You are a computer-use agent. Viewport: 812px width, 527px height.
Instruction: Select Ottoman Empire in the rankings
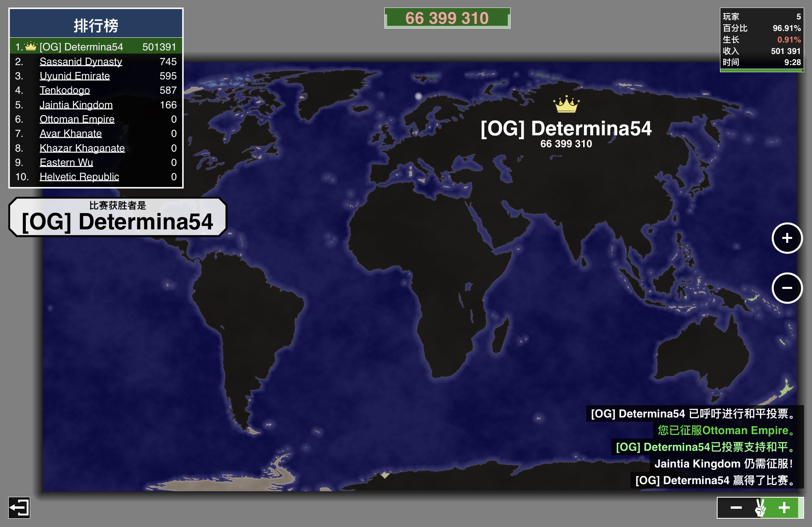click(77, 119)
